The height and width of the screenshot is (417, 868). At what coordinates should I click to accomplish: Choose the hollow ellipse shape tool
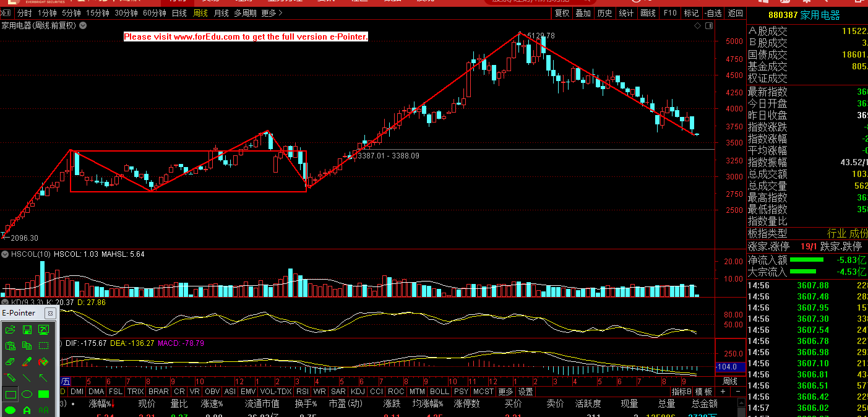pos(27,394)
